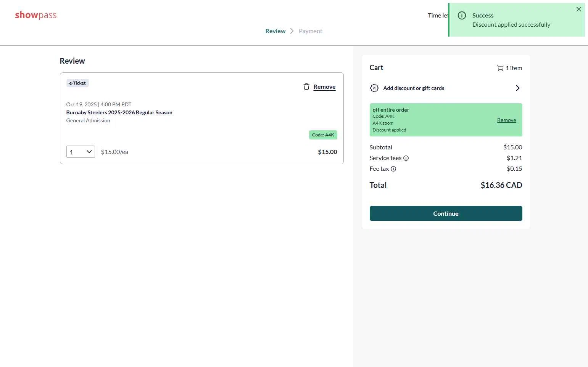Click the 'Discount applied' status line
The width and height of the screenshot is (588, 367).
tap(389, 130)
